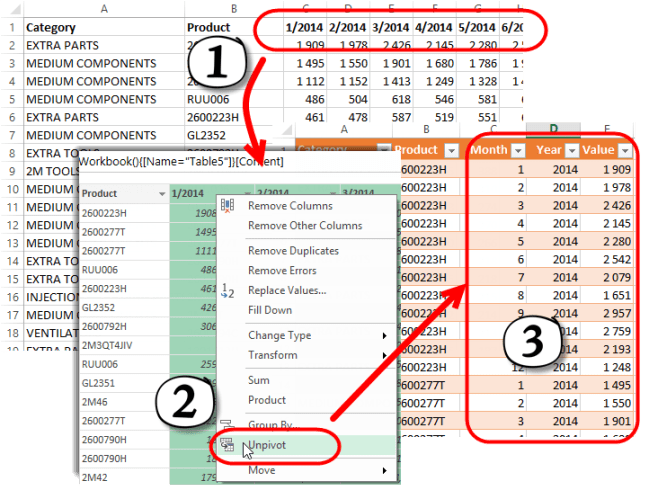Select row 5 header in worksheet
The width and height of the screenshot is (649, 499).
point(12,99)
